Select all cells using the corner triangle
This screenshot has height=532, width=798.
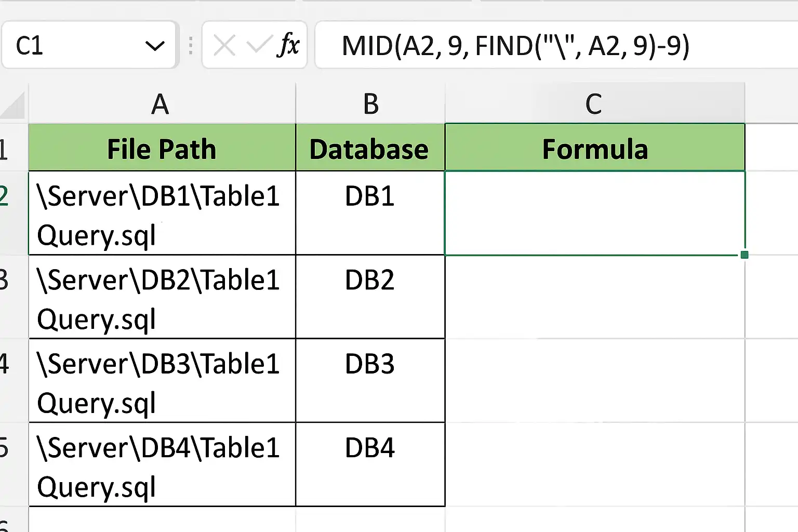pyautogui.click(x=14, y=104)
